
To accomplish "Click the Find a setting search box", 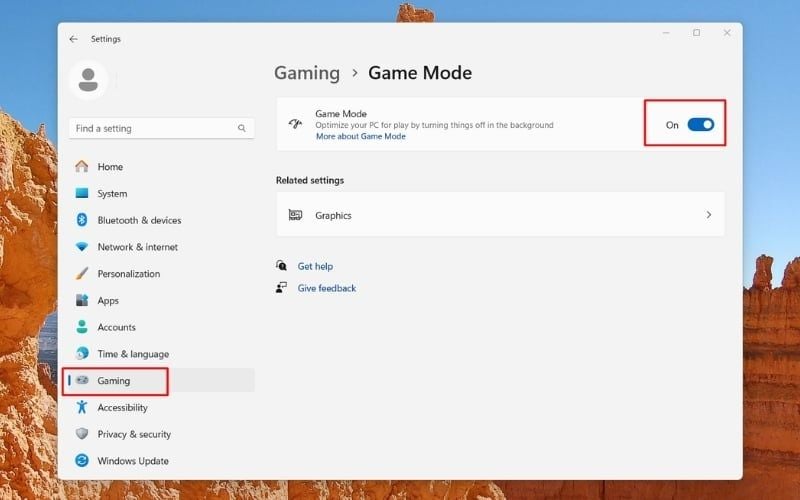I will click(x=161, y=128).
